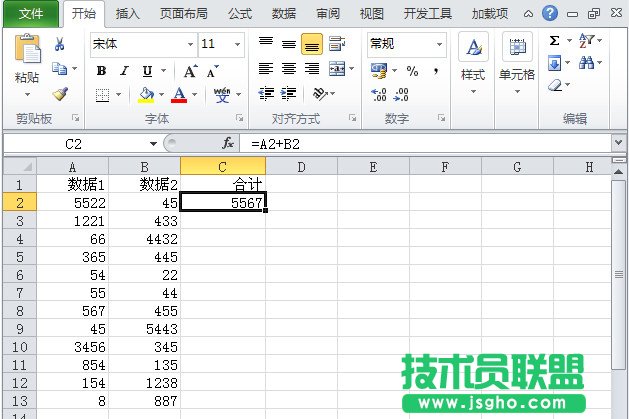Image resolution: width=629 pixels, height=419 pixels.
Task: Toggle Underline formatting
Action: 147,71
